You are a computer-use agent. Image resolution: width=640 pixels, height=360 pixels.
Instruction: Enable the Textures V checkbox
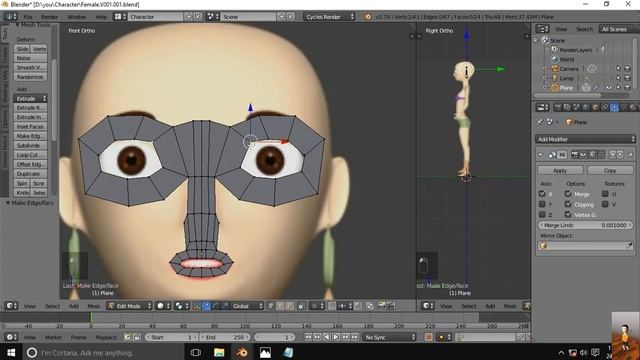605,204
